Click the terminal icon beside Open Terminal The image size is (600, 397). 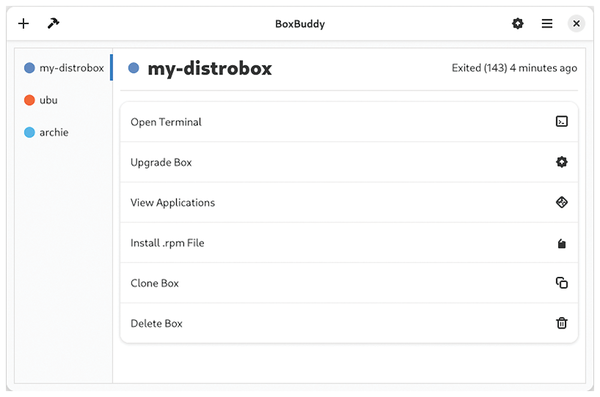tap(561, 122)
